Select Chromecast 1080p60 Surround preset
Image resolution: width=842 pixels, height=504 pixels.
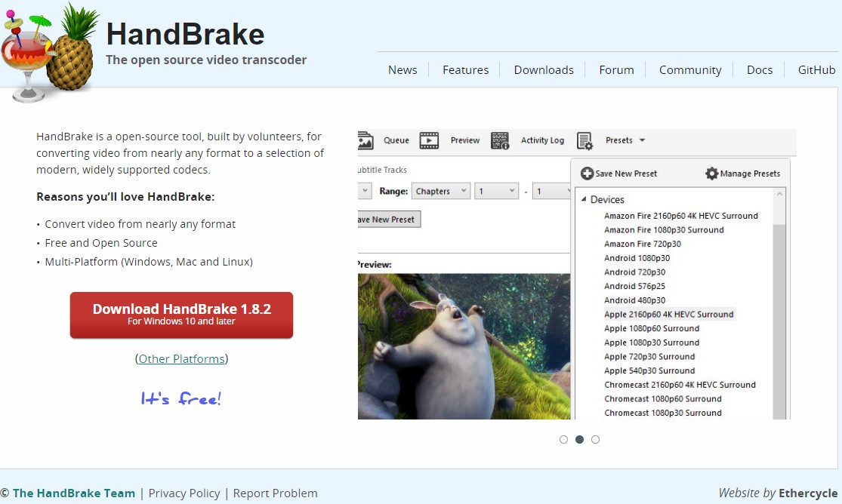coord(662,399)
